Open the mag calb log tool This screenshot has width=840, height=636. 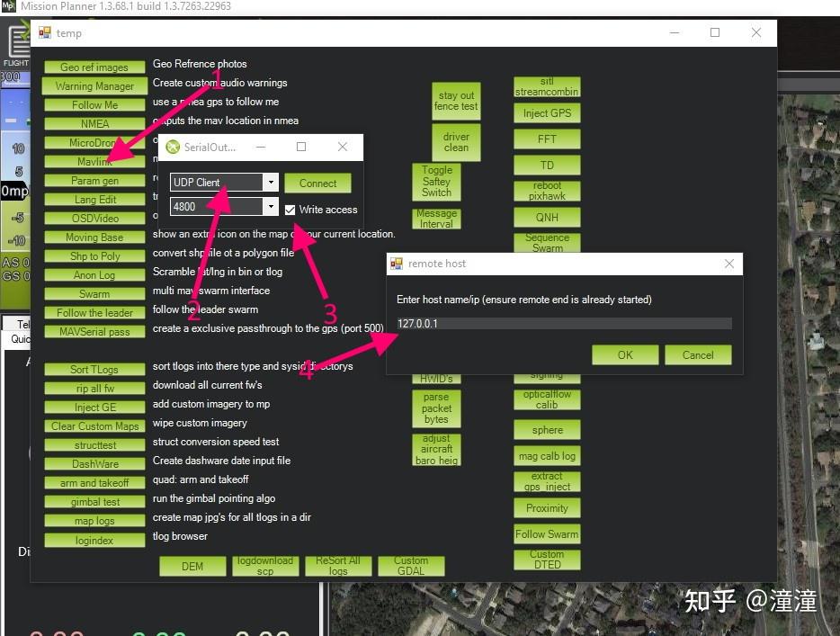(547, 455)
